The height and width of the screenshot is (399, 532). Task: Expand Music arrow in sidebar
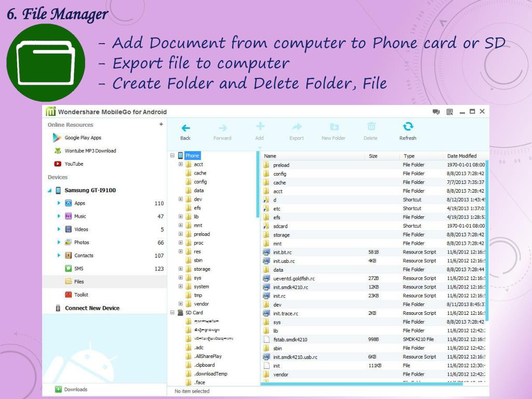click(x=59, y=216)
